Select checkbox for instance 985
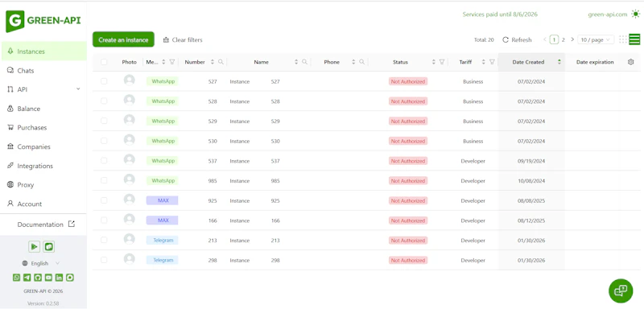The image size is (644, 309). tap(104, 180)
